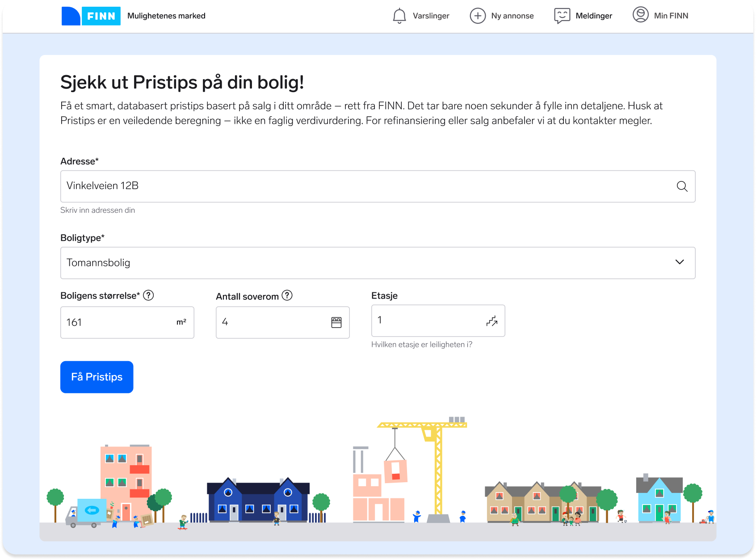This screenshot has height=560, width=756.
Task: Click the bed icon in Antall soverom field
Action: coord(336,322)
